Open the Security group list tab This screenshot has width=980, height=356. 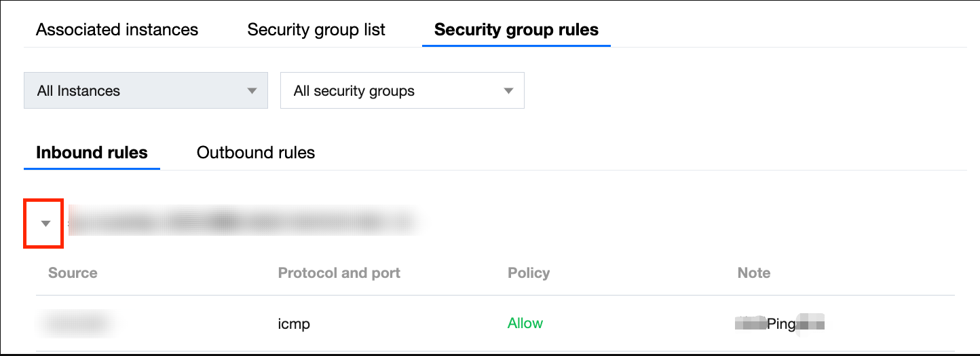point(316,30)
